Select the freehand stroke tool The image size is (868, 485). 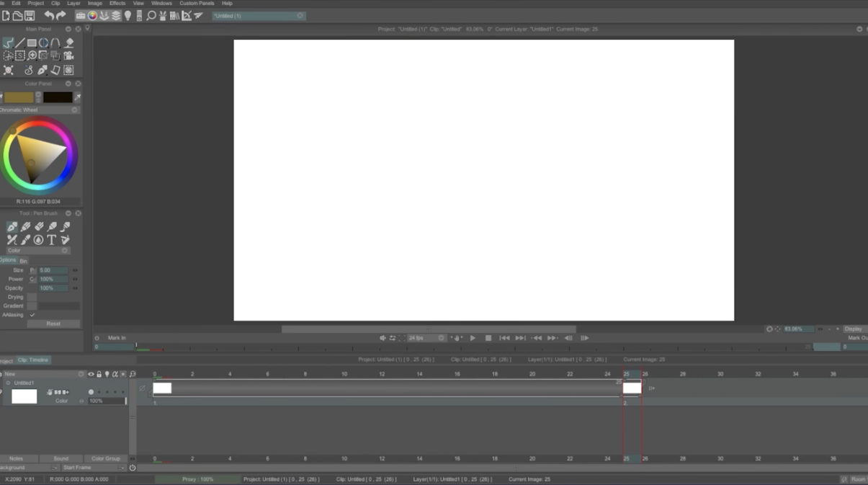pyautogui.click(x=8, y=43)
